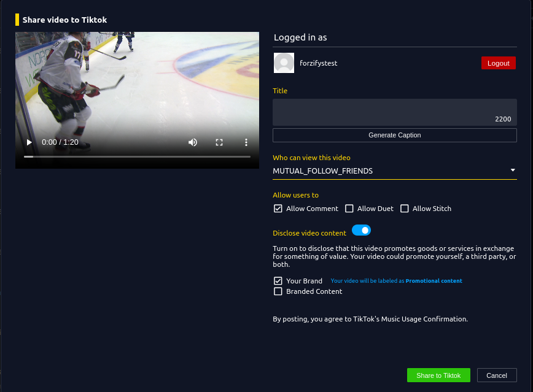Play the hockey video
533x392 pixels.
tap(29, 142)
